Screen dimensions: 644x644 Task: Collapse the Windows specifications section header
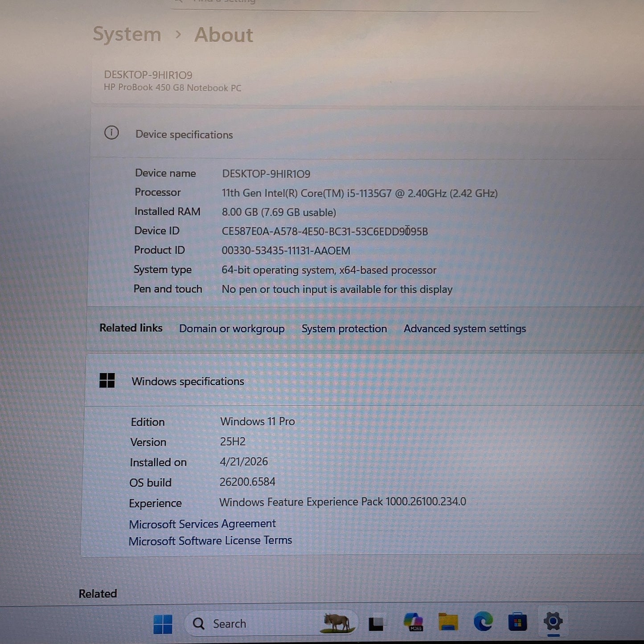coord(365,381)
